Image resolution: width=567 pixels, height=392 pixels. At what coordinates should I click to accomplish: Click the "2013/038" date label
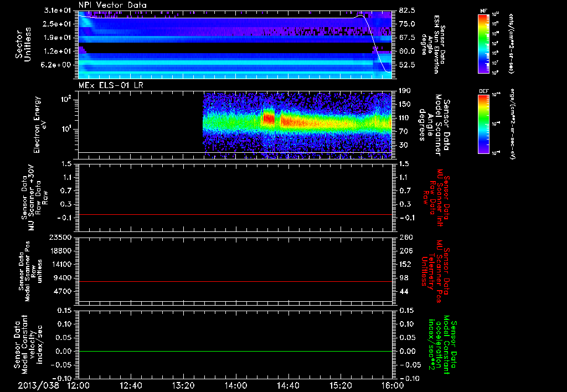click(38, 385)
